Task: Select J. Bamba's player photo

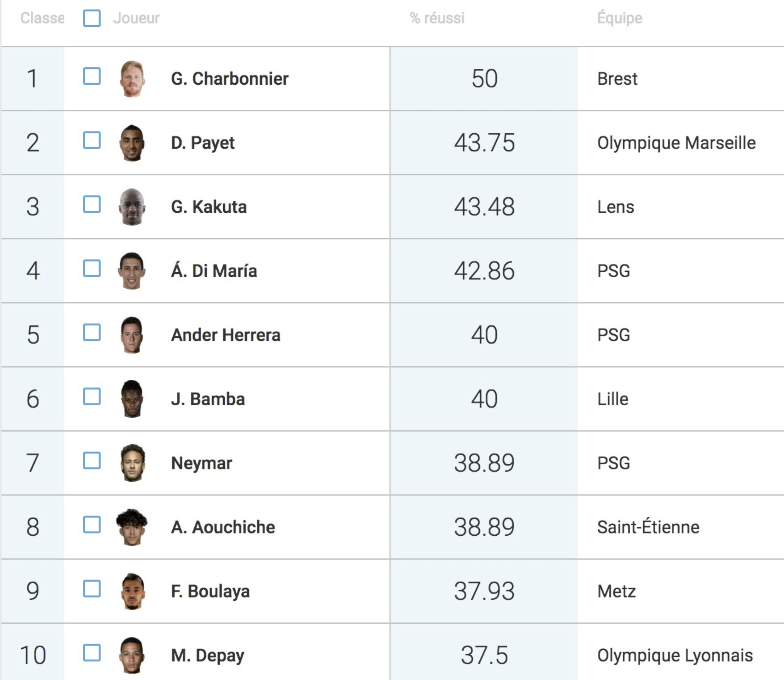Action: (x=132, y=399)
